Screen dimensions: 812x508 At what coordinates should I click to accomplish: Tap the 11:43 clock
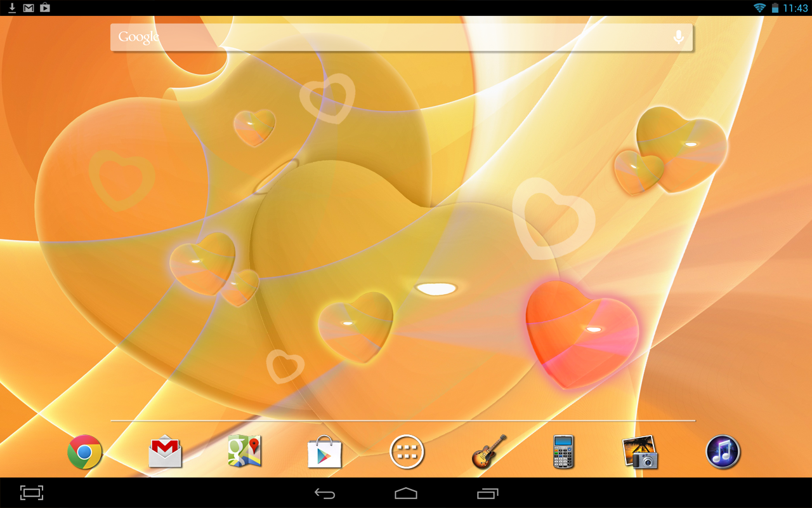[796, 8]
